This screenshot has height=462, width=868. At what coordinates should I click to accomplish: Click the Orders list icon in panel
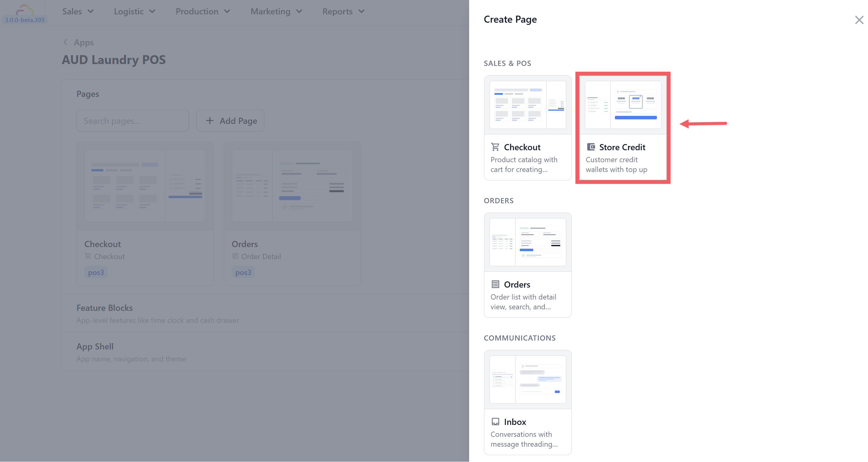tap(495, 284)
